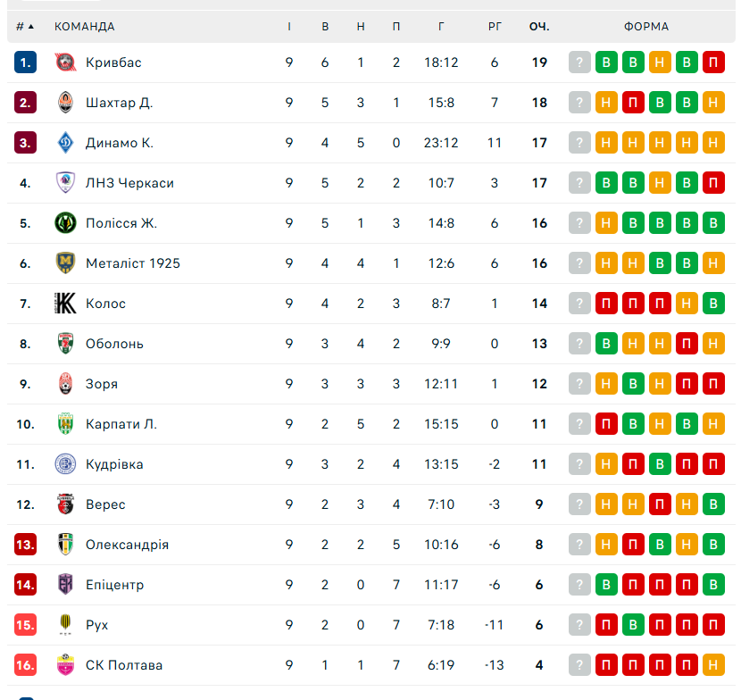Viewport: 741px width, 700px height.
Task: Open the ЛНЗ Черкаси team link
Action: (x=129, y=183)
